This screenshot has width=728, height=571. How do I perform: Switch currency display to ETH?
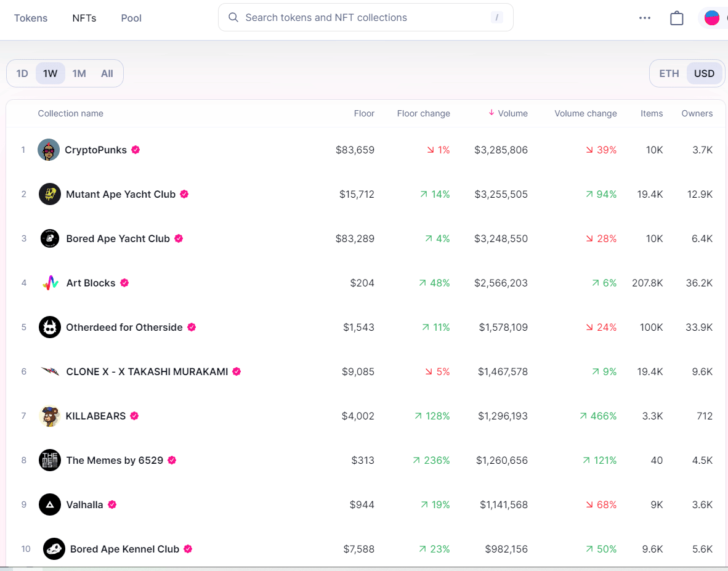669,73
